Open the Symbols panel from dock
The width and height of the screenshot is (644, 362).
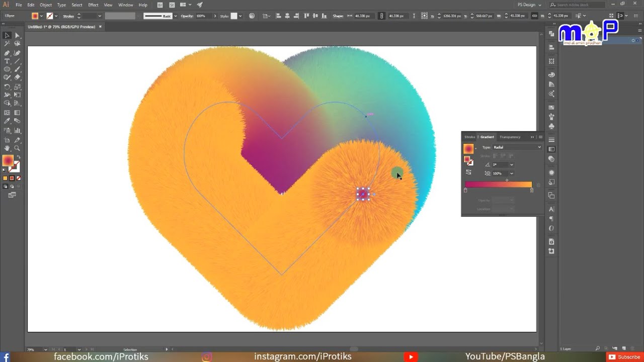coord(551,126)
